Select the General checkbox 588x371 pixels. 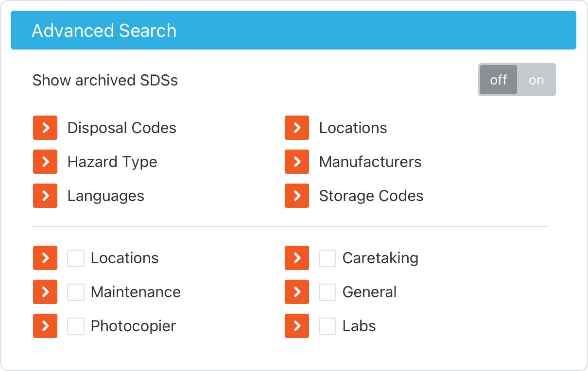[x=328, y=292]
